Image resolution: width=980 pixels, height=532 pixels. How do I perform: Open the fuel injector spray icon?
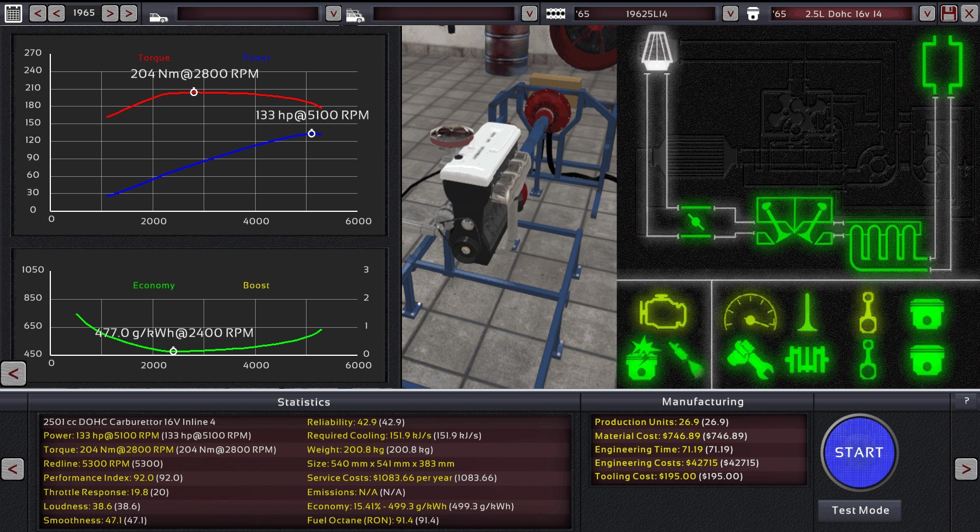(x=686, y=359)
